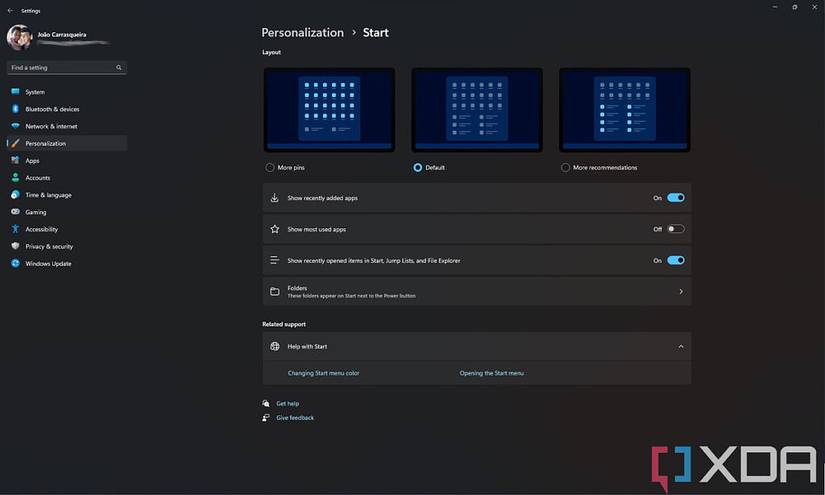Restore down the Settings window

[794, 7]
